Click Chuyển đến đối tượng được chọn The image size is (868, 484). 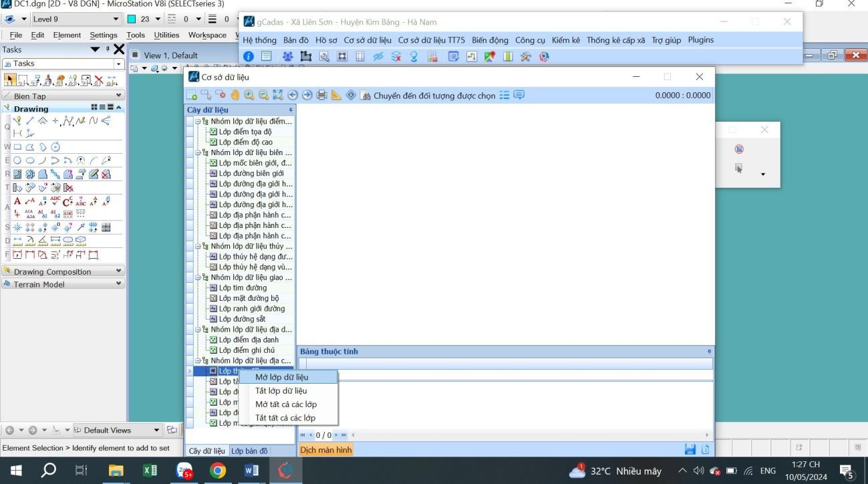coord(434,96)
